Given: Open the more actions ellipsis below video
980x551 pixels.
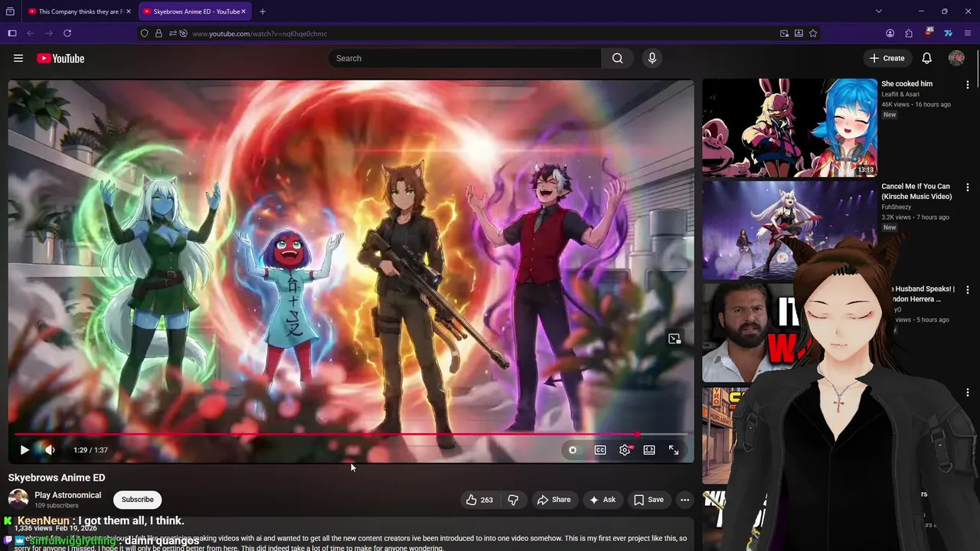Looking at the screenshot, I should click(685, 500).
